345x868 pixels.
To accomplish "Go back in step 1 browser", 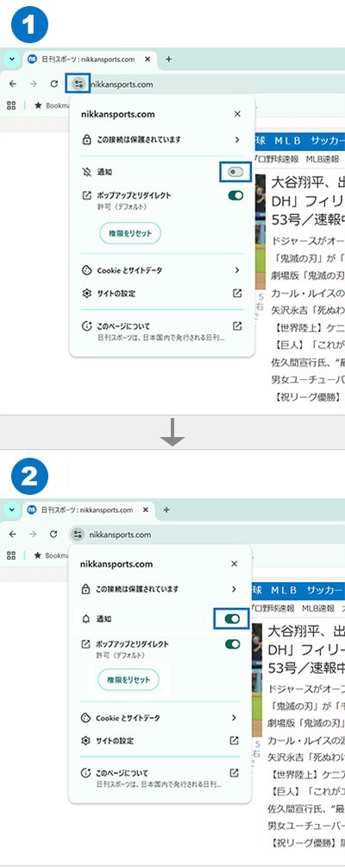I will click(x=13, y=84).
